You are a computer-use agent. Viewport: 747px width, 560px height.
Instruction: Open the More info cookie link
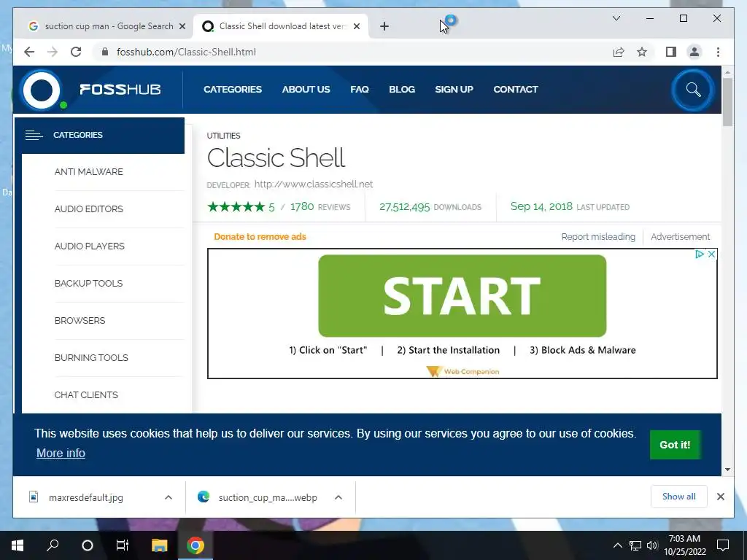[x=61, y=453]
